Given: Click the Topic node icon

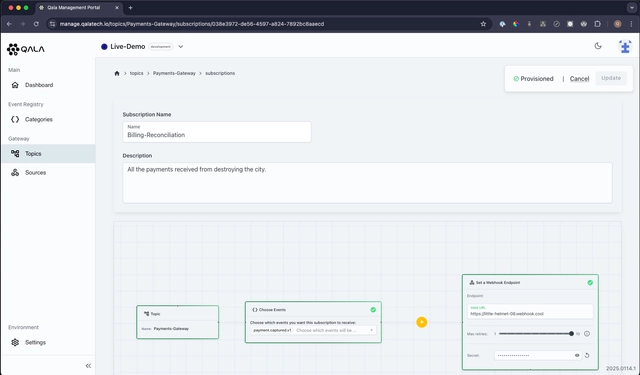Looking at the screenshot, I should pos(147,314).
